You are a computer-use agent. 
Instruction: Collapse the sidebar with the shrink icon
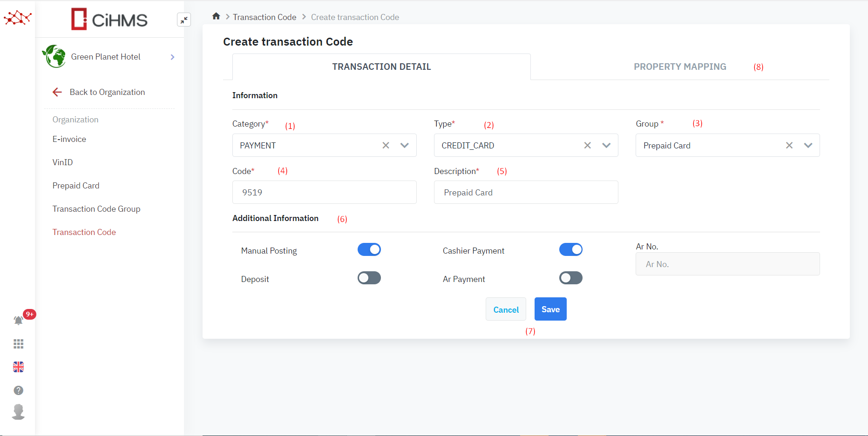pos(184,20)
